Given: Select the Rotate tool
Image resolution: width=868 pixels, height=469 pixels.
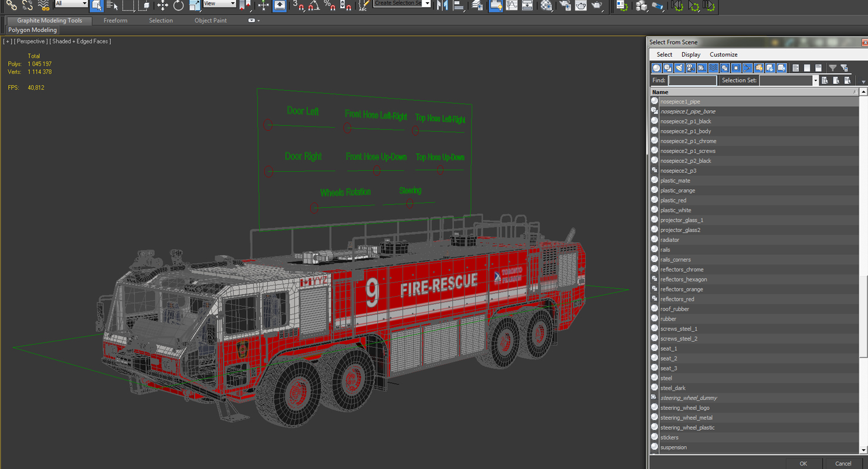Looking at the screenshot, I should tap(178, 5).
